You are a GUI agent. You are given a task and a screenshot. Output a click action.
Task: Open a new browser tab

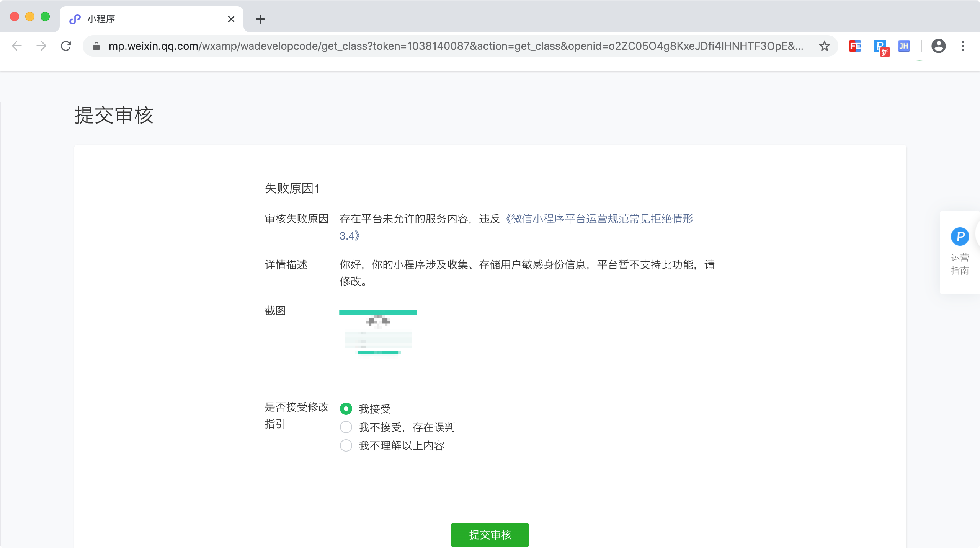(x=260, y=19)
